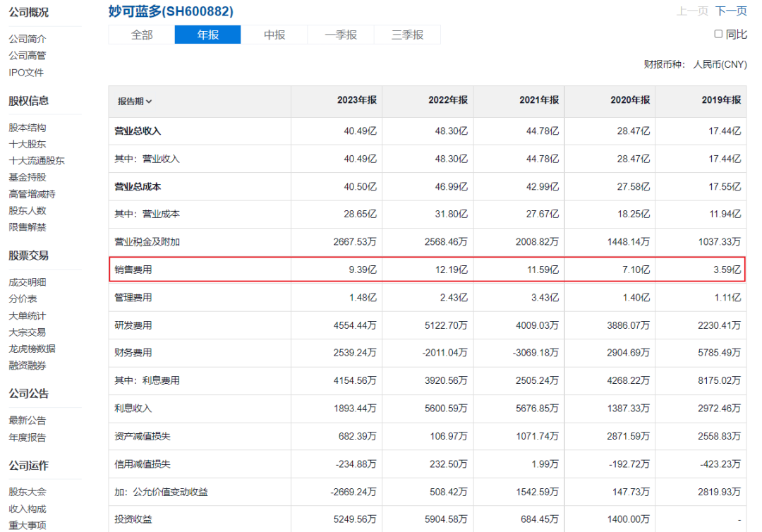The height and width of the screenshot is (532, 762).
Task: Click the 7.10亿 value for 2020
Action: pos(636,270)
